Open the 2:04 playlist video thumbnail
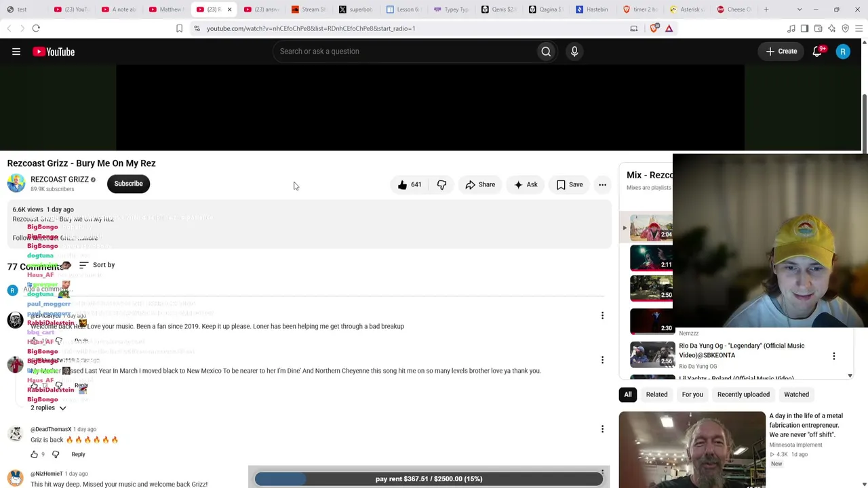 [651, 228]
